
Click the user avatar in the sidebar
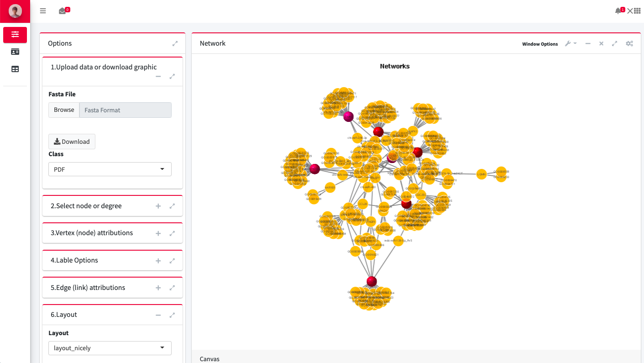pyautogui.click(x=15, y=11)
